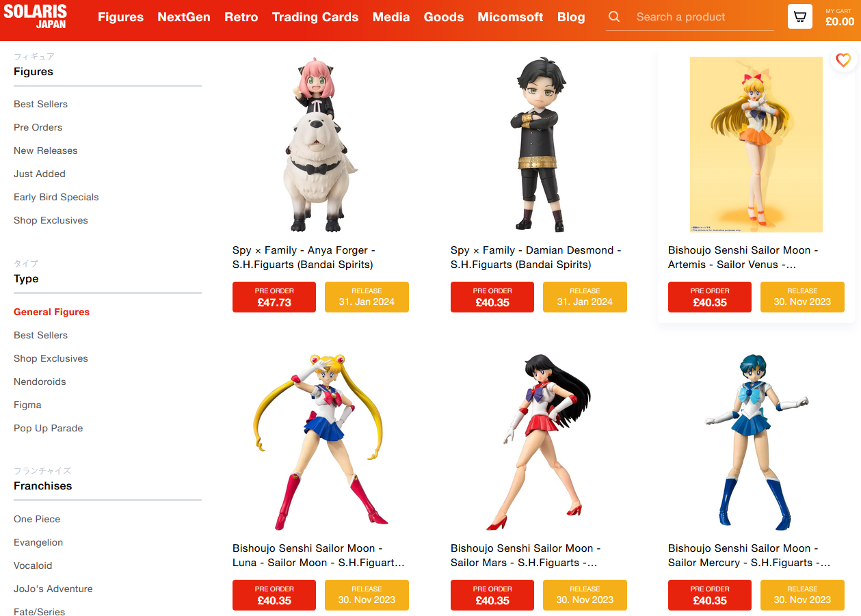Filter by Nendoroids type
Viewport: 861px width, 616px height.
click(40, 381)
